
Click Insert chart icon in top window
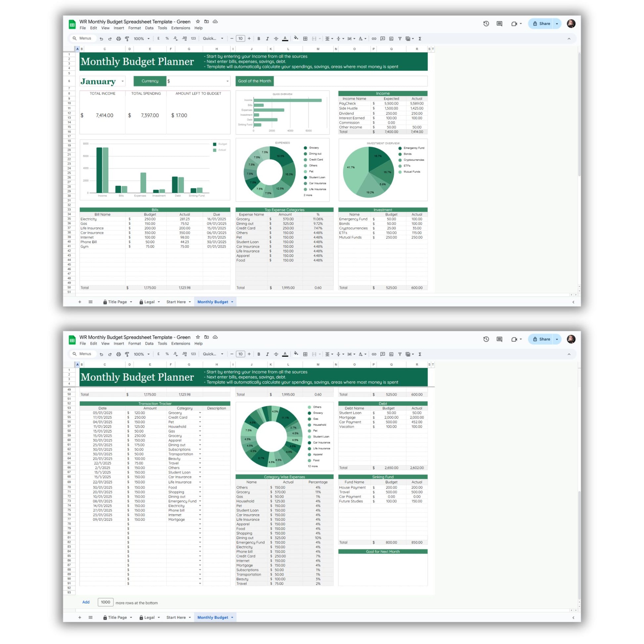point(391,39)
